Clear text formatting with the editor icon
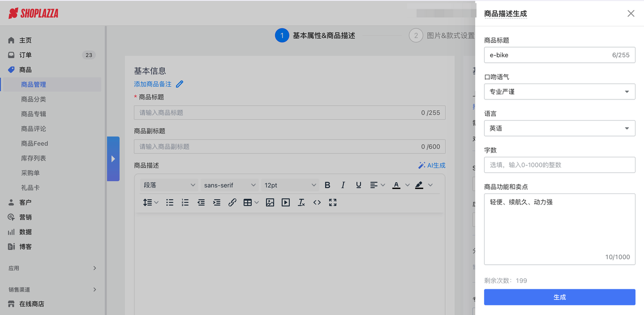The height and width of the screenshot is (315, 644). tap(301, 202)
